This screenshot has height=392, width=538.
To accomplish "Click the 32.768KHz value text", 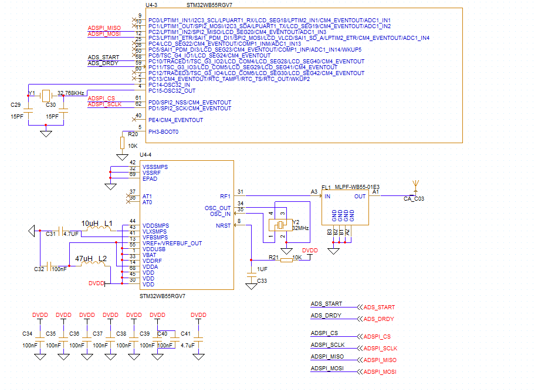I will (70, 93).
